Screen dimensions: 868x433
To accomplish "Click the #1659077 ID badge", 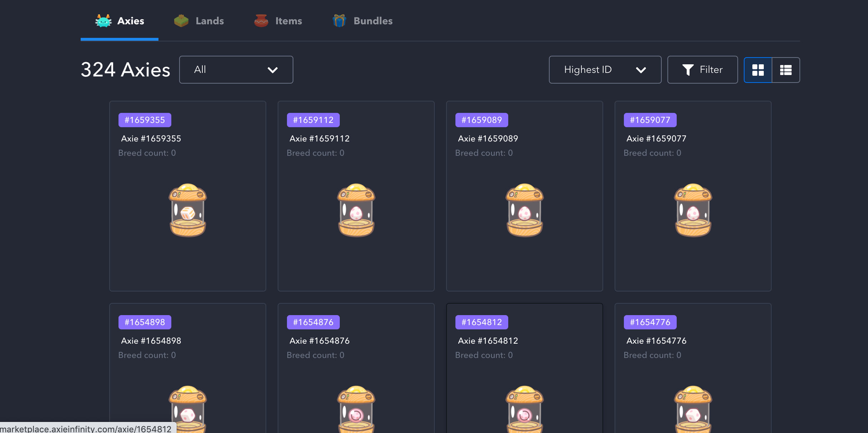I will [x=650, y=120].
